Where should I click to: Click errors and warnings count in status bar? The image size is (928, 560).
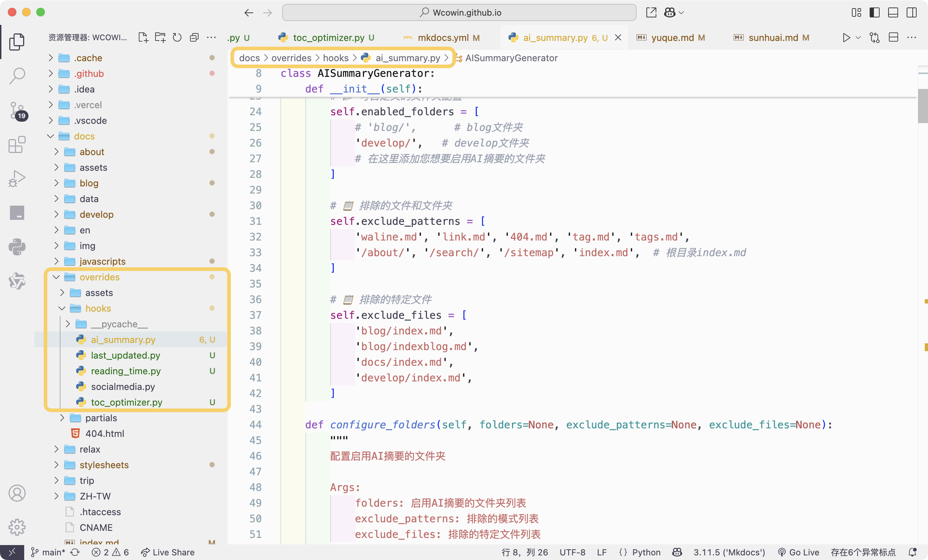tap(110, 552)
